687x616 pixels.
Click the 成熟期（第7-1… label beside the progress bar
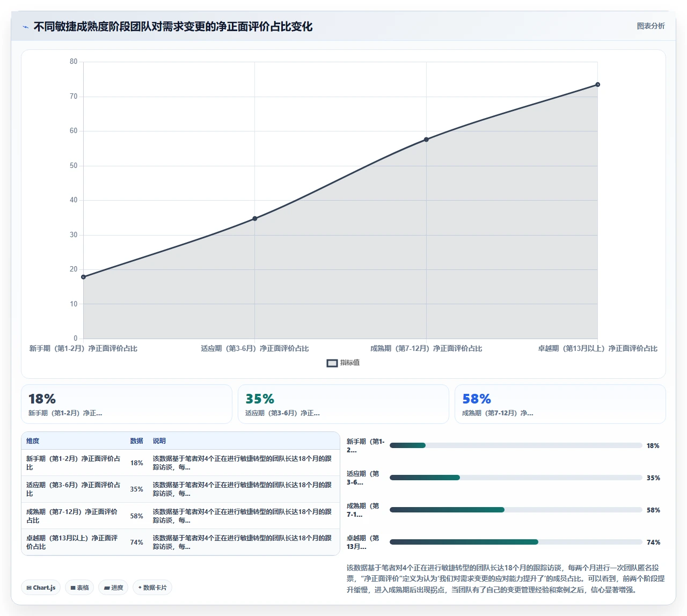(363, 510)
